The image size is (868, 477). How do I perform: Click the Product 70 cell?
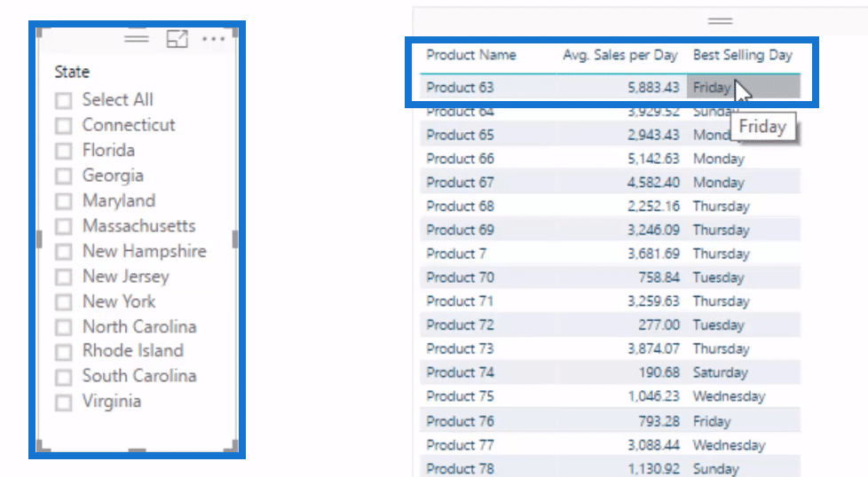pyautogui.click(x=460, y=278)
